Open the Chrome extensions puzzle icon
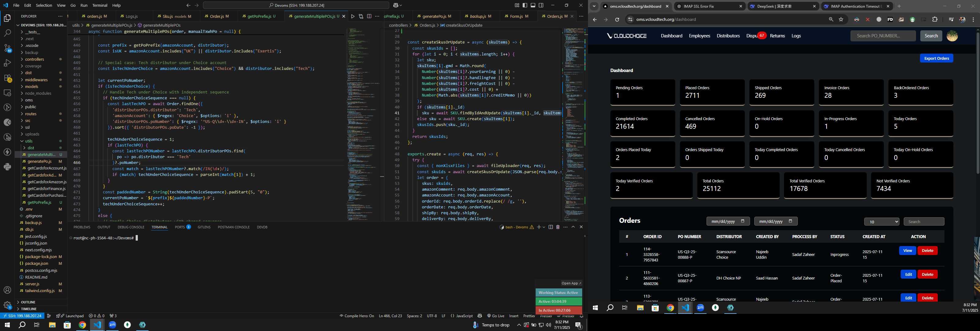This screenshot has height=331, width=980. tap(935, 19)
